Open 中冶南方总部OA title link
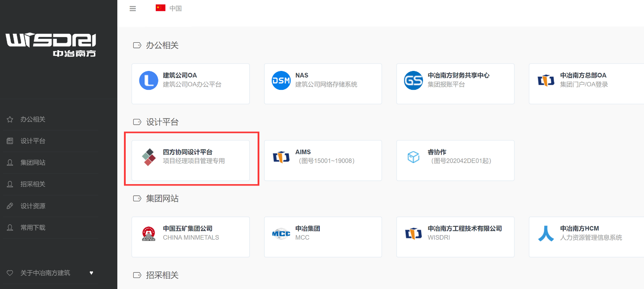The image size is (644, 289). [583, 75]
